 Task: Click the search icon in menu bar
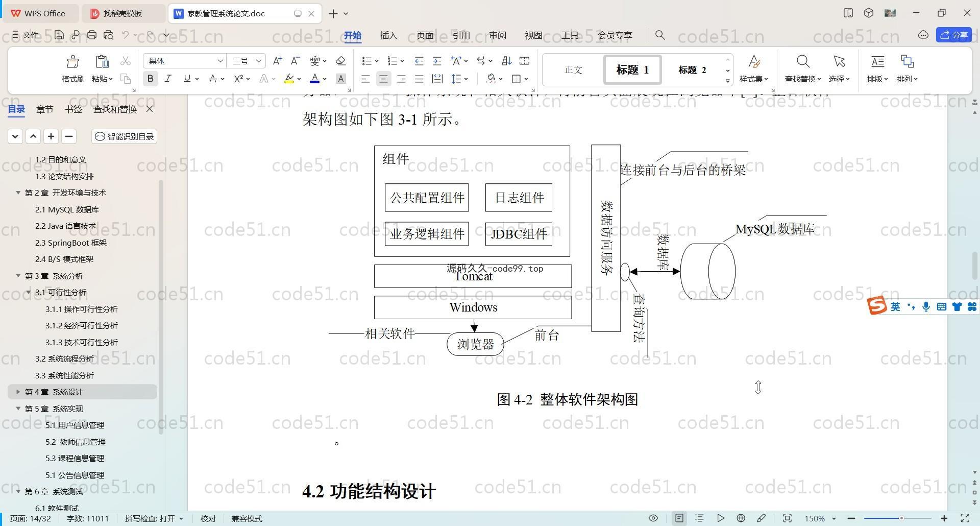click(x=660, y=35)
